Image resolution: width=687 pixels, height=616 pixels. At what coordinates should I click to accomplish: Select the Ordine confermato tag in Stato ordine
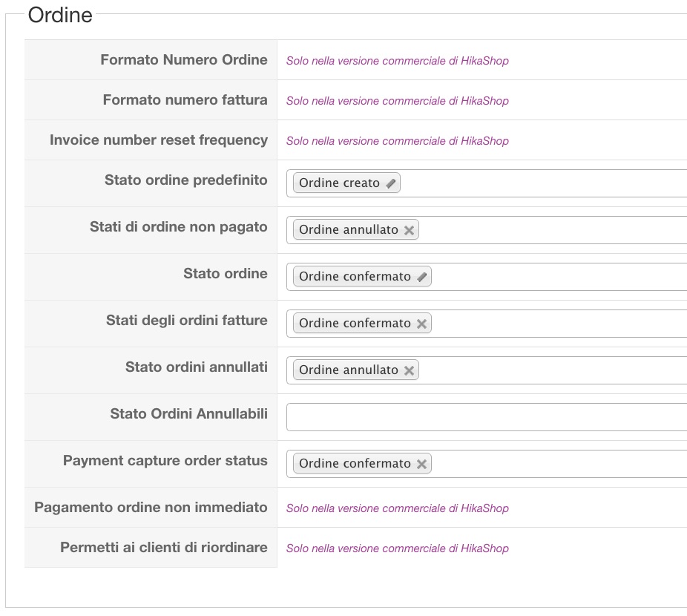[x=355, y=277]
